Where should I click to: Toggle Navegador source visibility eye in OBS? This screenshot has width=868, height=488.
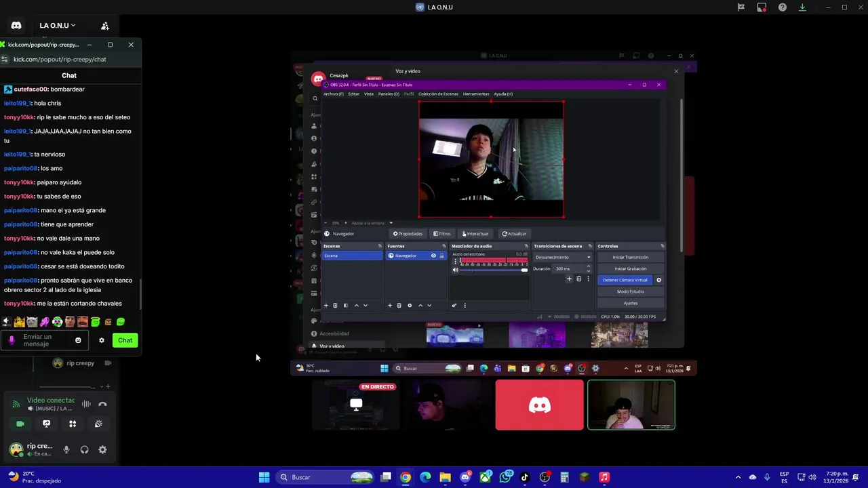[433, 256]
